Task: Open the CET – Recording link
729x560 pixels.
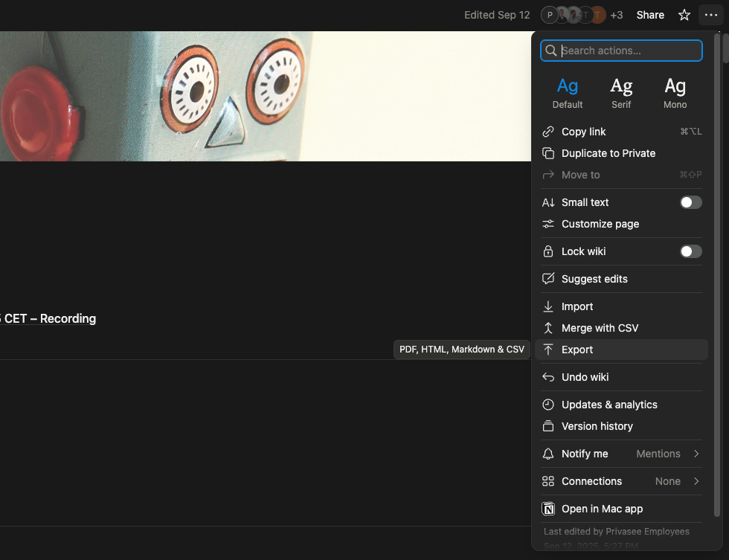Action: (x=49, y=318)
